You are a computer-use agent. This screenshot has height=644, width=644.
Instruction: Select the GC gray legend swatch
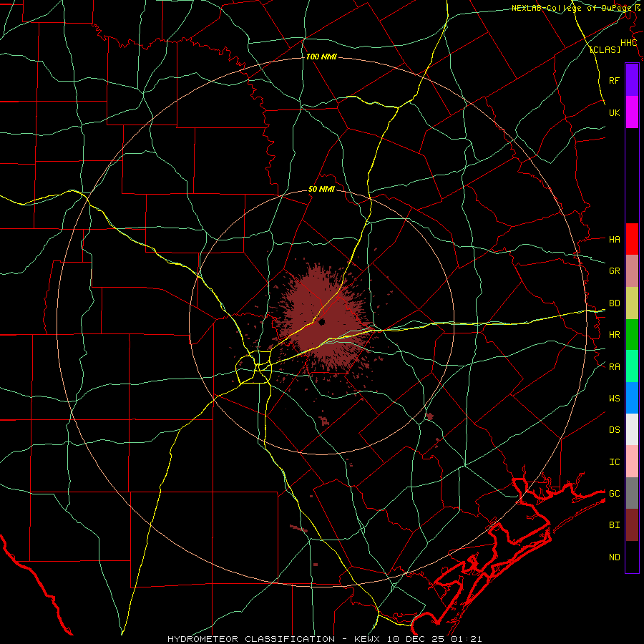pos(632,493)
